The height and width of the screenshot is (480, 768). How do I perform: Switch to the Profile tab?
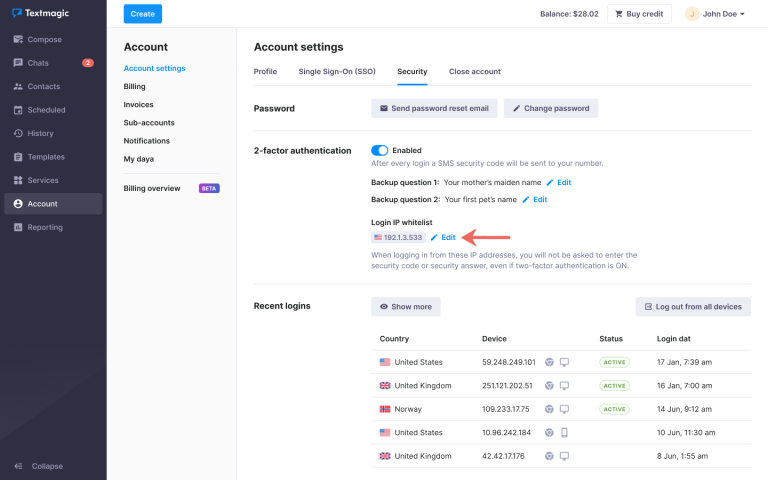coord(265,72)
